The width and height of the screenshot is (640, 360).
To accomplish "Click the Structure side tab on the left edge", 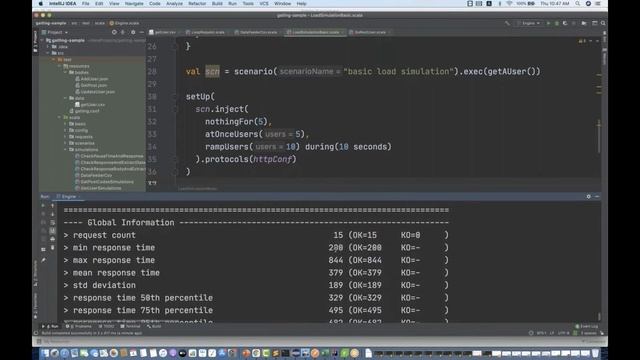I will 36,273.
